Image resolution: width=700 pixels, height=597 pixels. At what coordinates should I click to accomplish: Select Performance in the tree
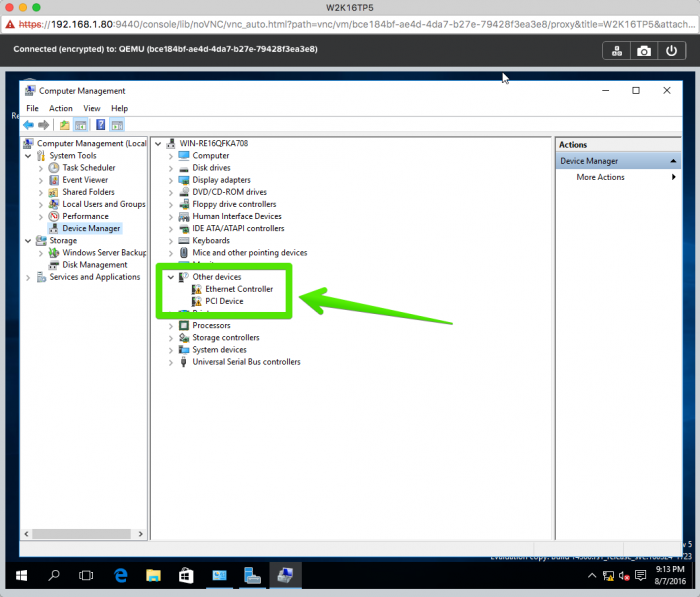point(85,216)
